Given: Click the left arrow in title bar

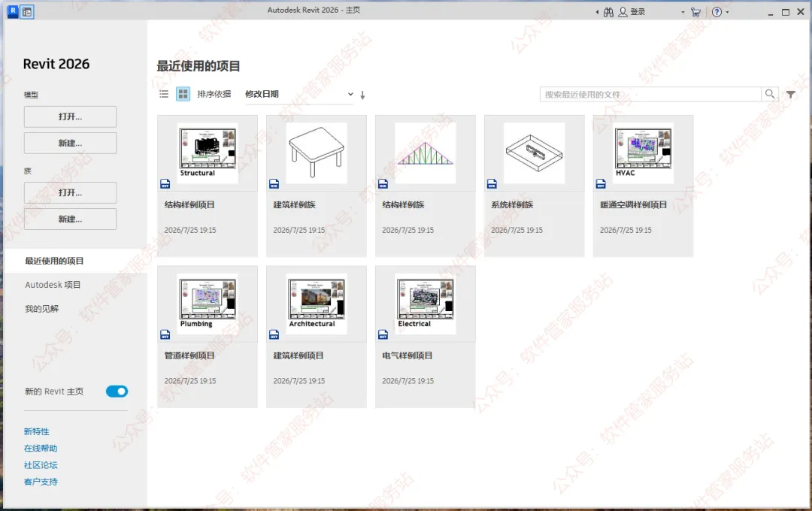Looking at the screenshot, I should click(597, 12).
